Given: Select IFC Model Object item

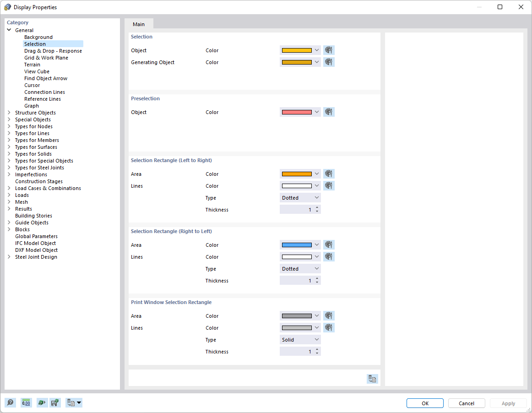Looking at the screenshot, I should tap(35, 243).
